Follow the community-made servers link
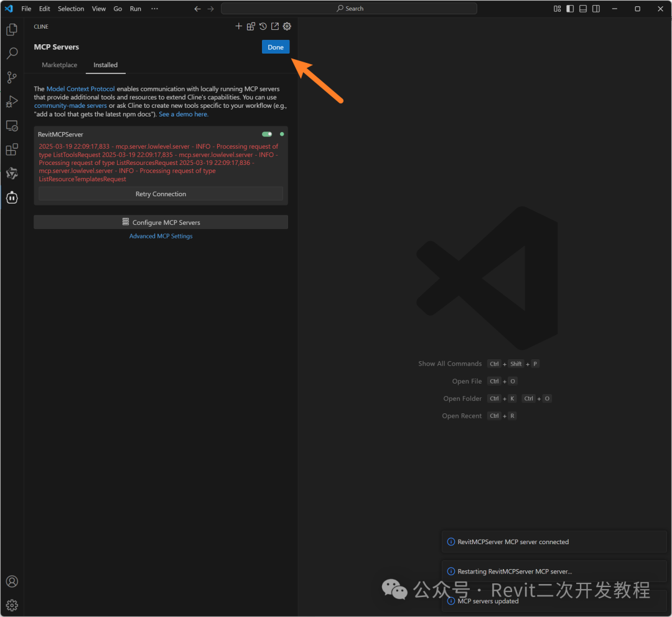 point(70,105)
